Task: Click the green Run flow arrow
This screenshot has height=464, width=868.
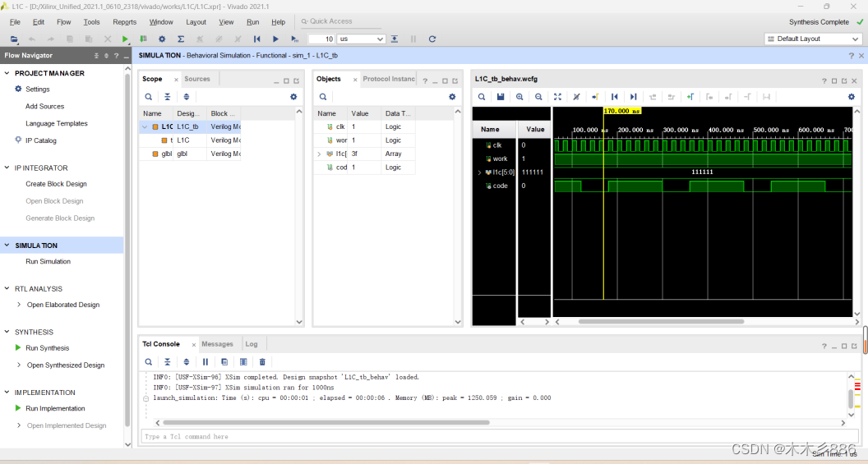Action: pyautogui.click(x=125, y=39)
